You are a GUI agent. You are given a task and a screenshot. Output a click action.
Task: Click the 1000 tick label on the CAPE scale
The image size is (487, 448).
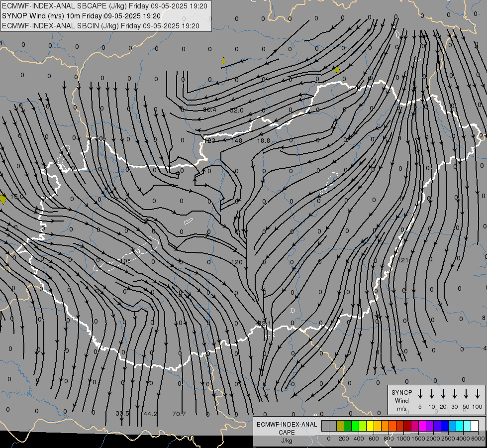tap(403, 439)
